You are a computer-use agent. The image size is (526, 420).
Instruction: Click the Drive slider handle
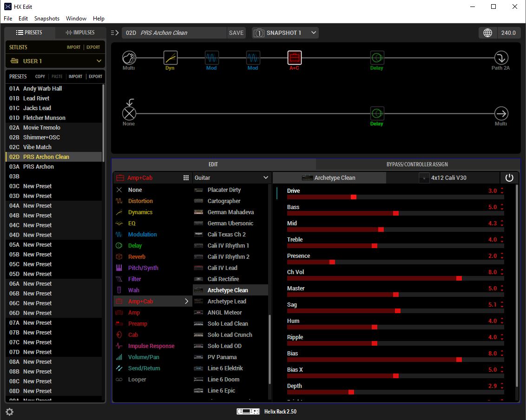point(353,197)
